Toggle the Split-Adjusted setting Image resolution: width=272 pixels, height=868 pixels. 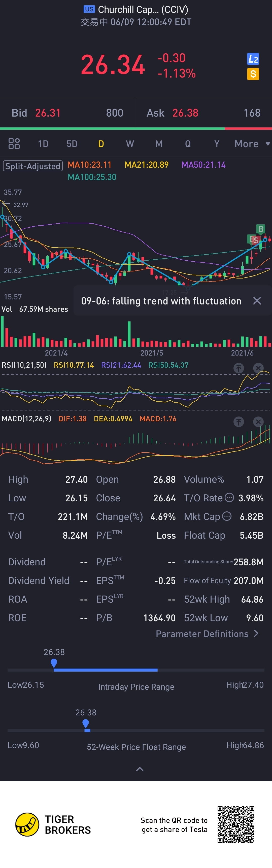33,166
